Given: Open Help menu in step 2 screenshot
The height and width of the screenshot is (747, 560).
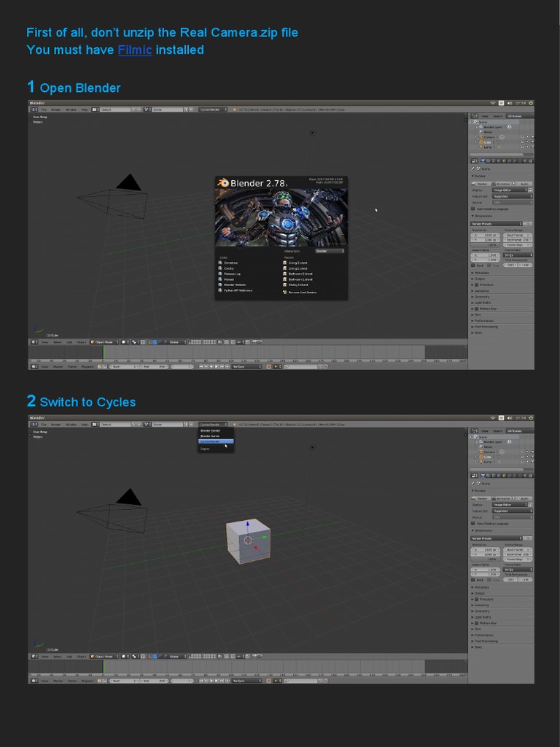Looking at the screenshot, I should pos(85,424).
